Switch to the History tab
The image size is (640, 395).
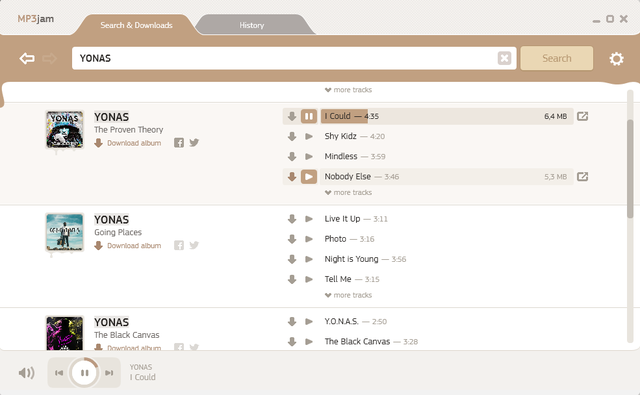252,25
